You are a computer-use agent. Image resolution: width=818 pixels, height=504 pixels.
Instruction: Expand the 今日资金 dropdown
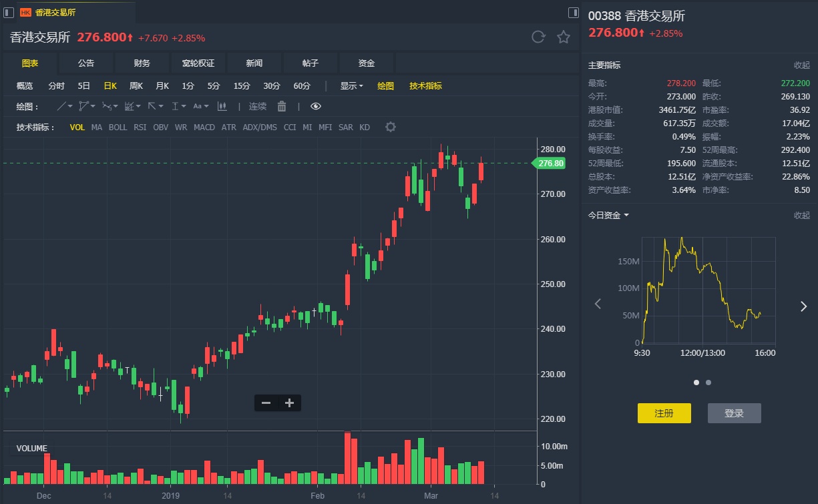[x=608, y=215]
